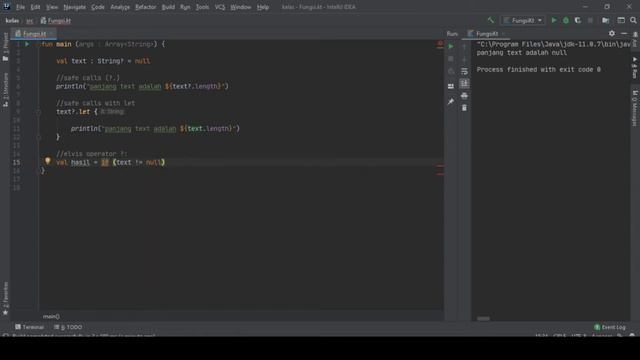This screenshot has height=360, width=640.
Task: Click the Run console horizontal scrollbar
Action: 483,318
